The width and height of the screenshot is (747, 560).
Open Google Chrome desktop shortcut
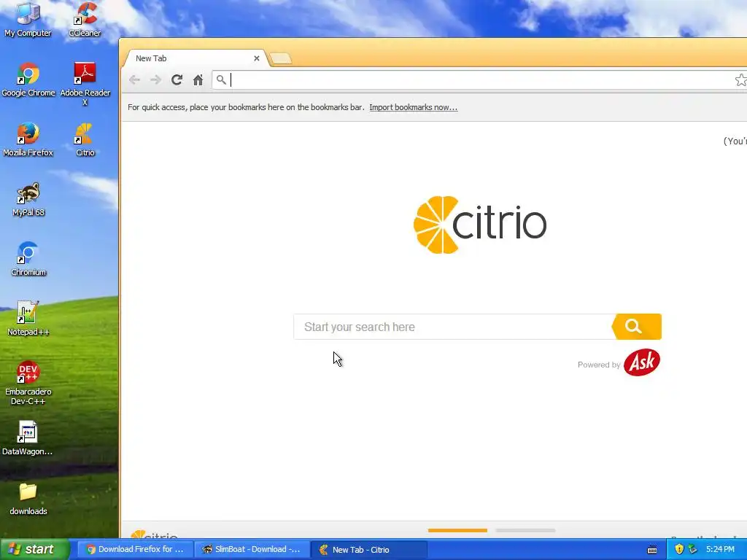tap(28, 79)
